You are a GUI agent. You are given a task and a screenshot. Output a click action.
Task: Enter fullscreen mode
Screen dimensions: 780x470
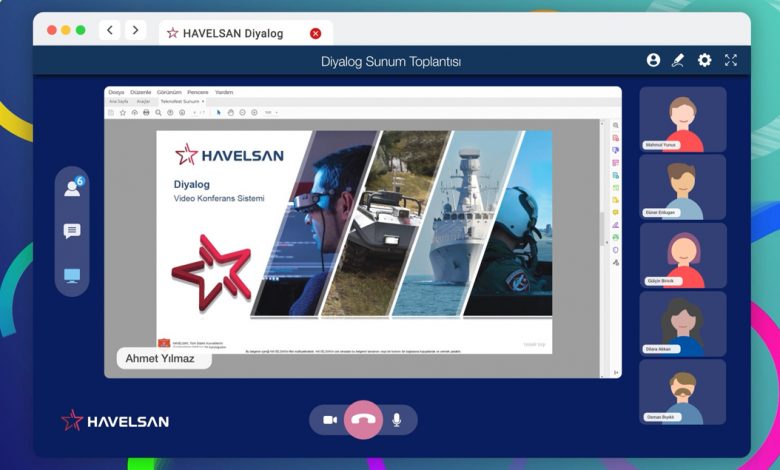pos(731,60)
